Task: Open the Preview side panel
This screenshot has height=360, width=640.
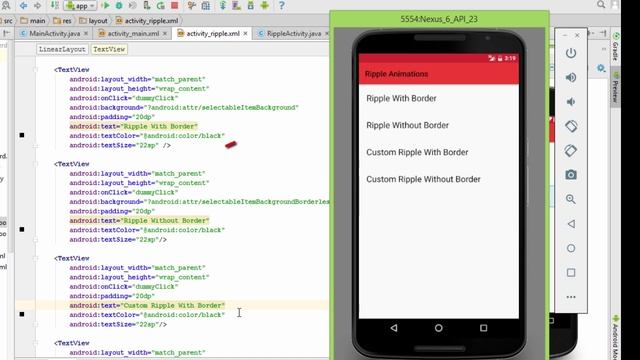Action: point(616,88)
